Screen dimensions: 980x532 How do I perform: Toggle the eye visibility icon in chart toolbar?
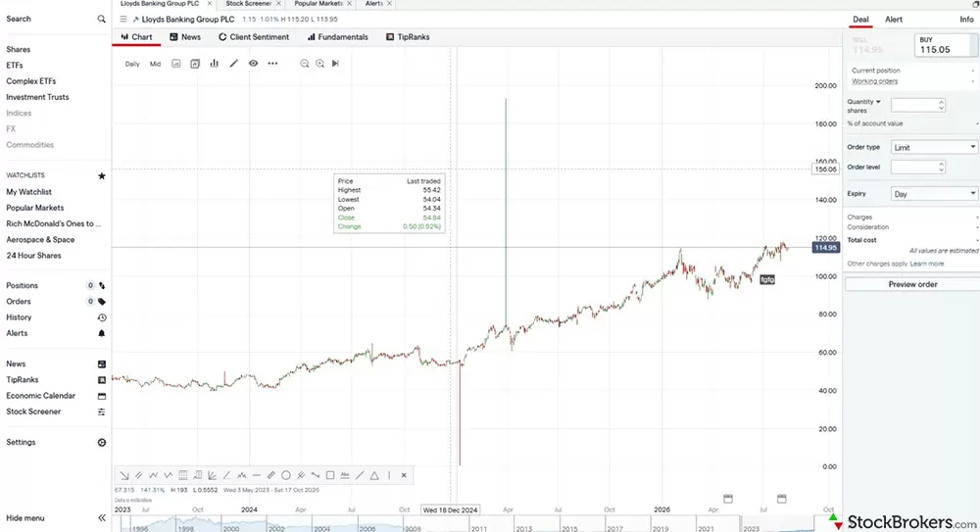point(253,63)
